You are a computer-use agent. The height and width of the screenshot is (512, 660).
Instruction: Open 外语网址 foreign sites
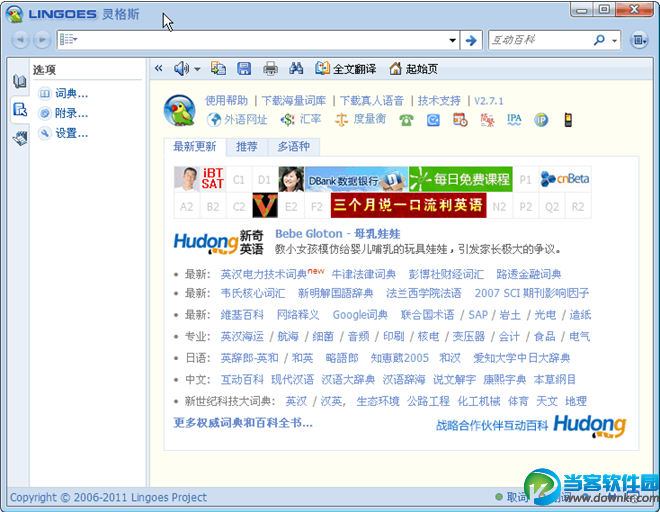click(x=237, y=120)
